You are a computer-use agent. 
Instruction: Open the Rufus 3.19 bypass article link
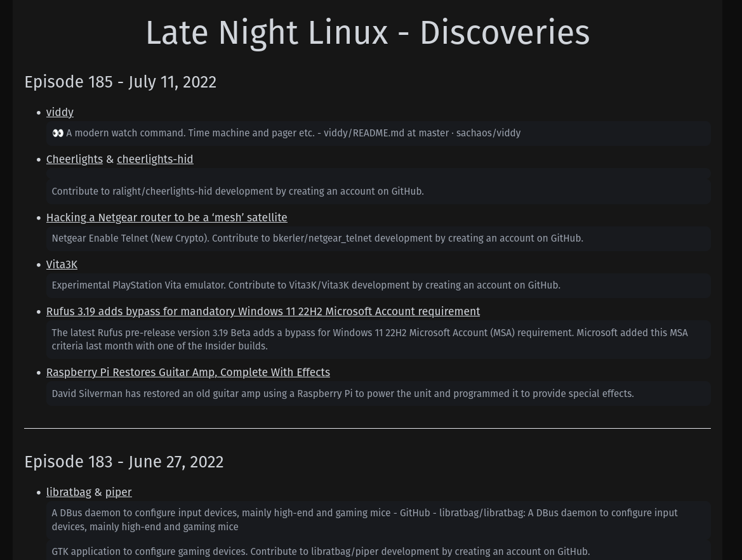(263, 311)
